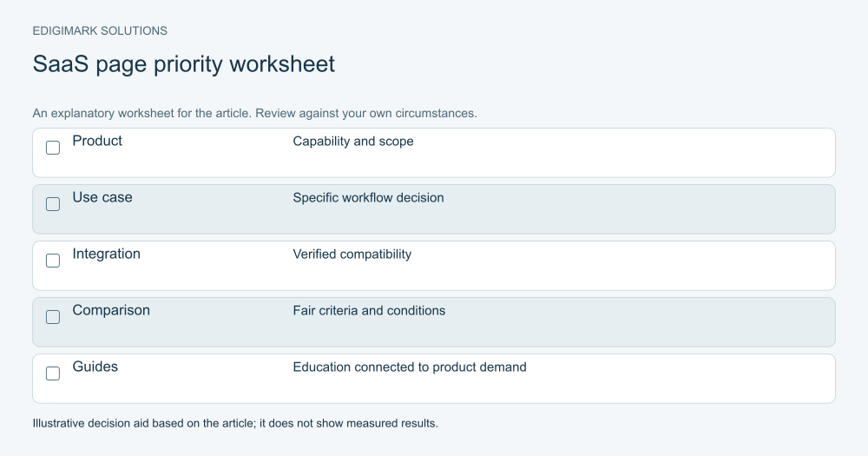
Task: Select the 'Guides' label text
Action: pyautogui.click(x=95, y=367)
